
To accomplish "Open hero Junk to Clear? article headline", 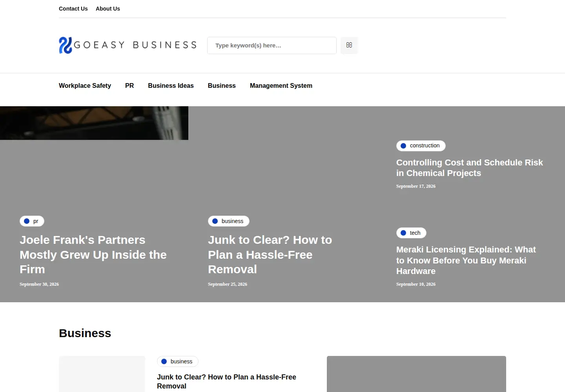I will (x=270, y=254).
